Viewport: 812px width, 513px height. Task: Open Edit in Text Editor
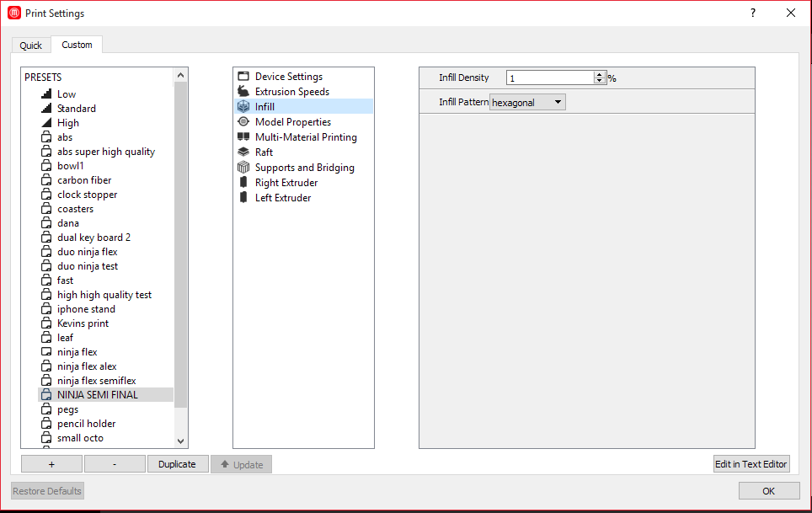point(751,464)
